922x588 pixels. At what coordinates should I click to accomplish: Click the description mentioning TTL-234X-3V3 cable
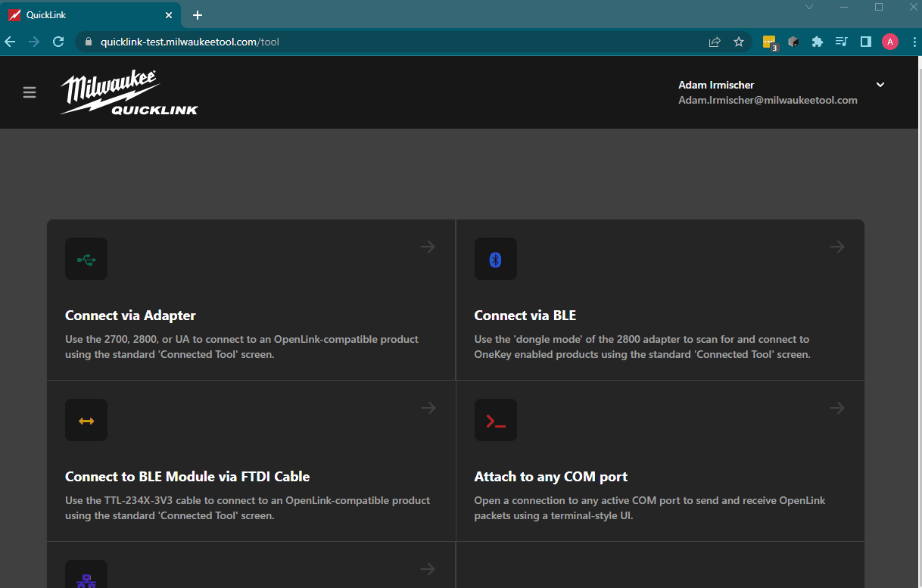(248, 508)
